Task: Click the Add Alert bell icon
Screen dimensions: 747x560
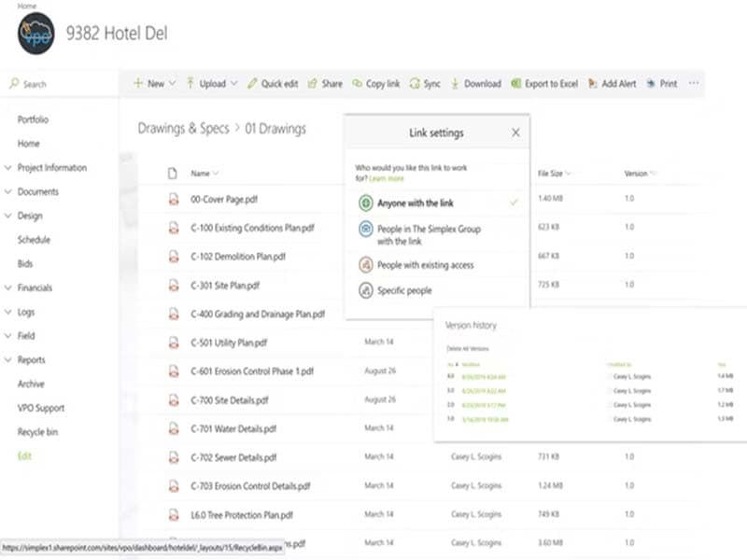Action: 593,84
